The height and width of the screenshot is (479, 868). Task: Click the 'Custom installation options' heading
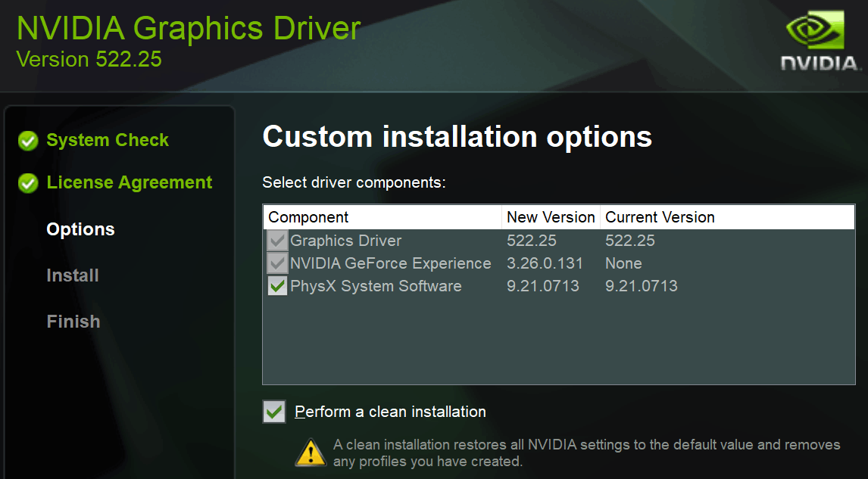pos(457,137)
